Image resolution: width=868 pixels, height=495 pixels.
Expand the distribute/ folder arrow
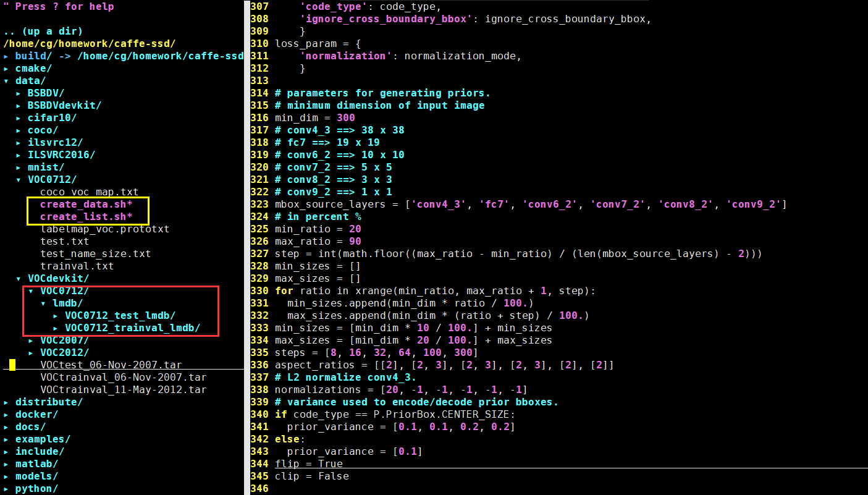pyautogui.click(x=6, y=402)
